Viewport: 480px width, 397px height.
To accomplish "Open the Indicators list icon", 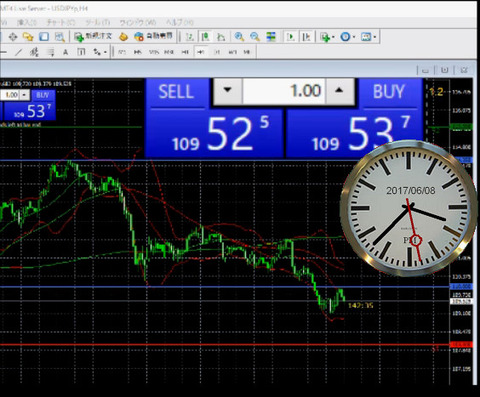I will tap(324, 37).
